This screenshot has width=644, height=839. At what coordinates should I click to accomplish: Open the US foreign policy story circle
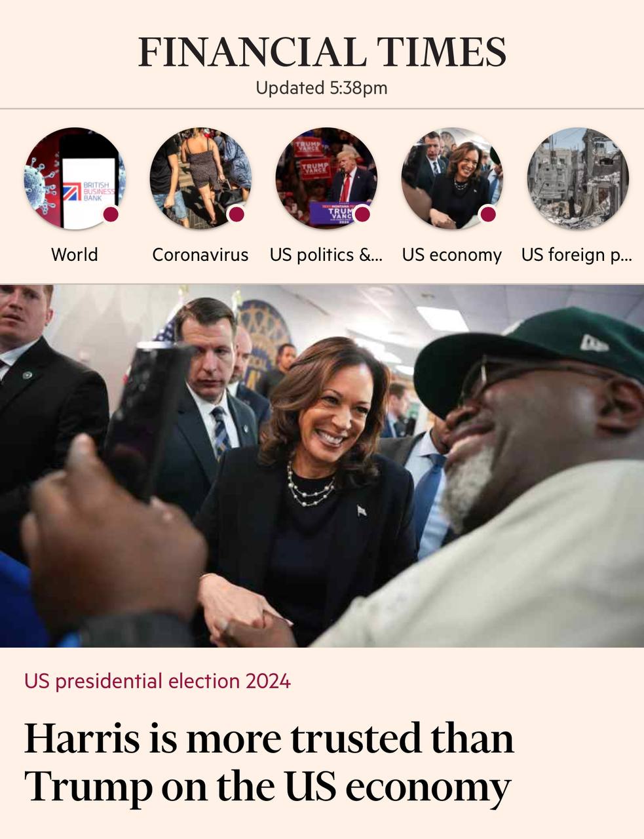(578, 178)
